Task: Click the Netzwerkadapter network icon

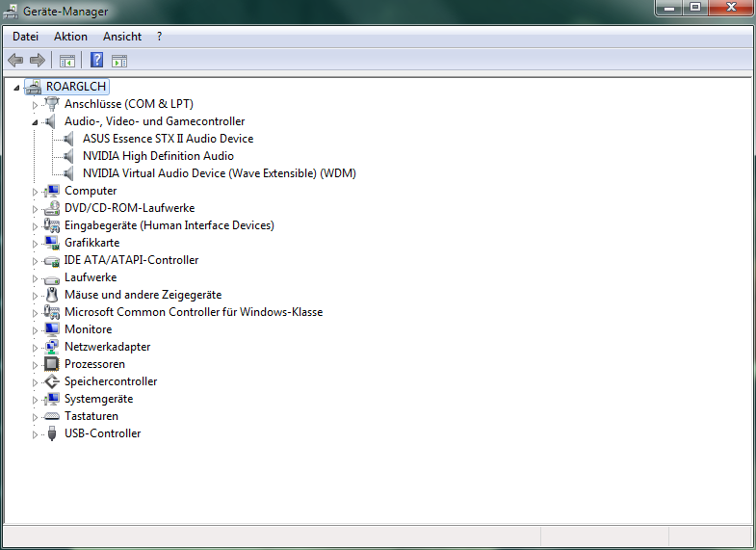Action: click(x=51, y=347)
